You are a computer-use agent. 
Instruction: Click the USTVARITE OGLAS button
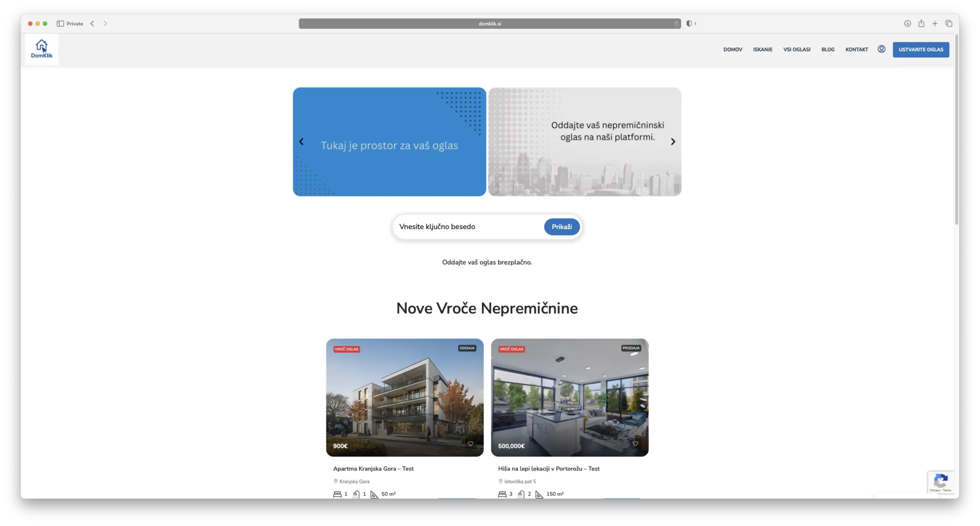click(x=921, y=49)
